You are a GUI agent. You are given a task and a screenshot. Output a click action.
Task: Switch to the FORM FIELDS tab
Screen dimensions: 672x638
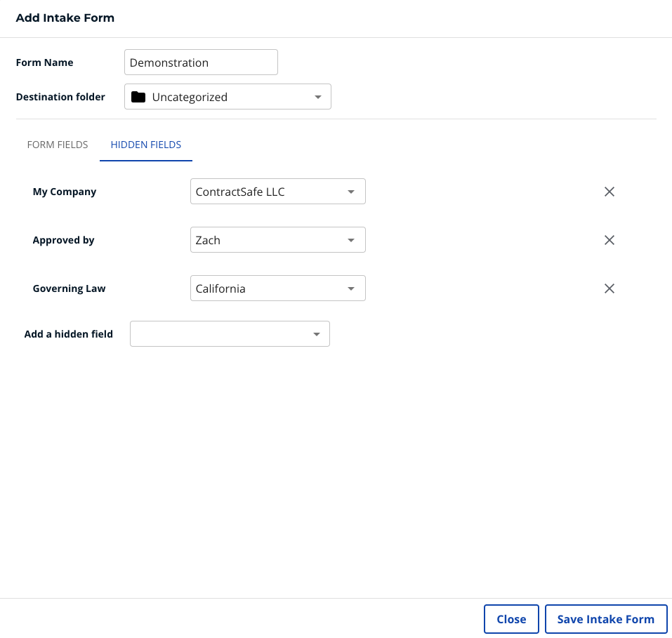tap(57, 145)
